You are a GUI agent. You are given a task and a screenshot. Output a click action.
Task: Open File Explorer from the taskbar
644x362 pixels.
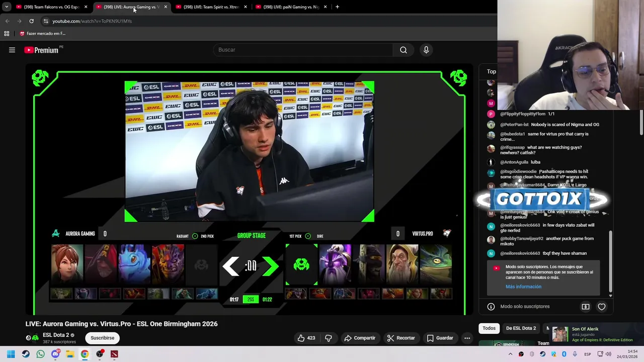pos(70,354)
